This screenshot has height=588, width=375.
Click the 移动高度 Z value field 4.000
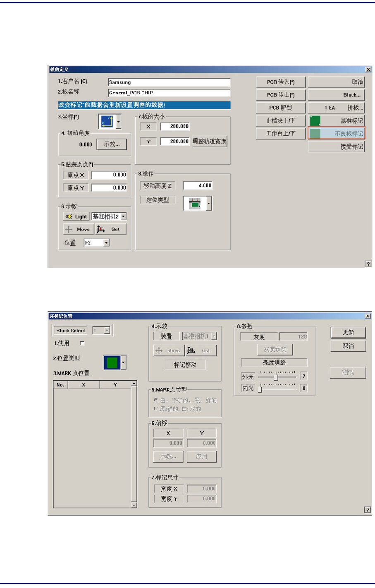tap(198, 185)
